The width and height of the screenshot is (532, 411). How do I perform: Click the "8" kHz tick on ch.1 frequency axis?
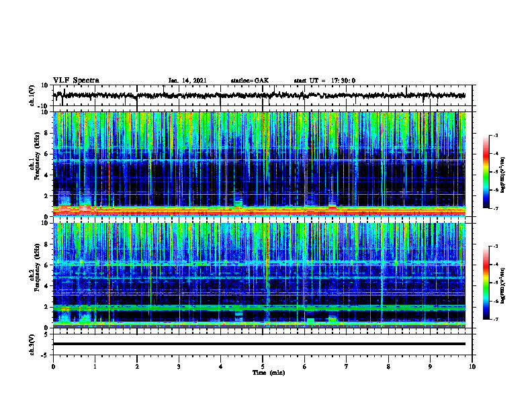coord(47,133)
